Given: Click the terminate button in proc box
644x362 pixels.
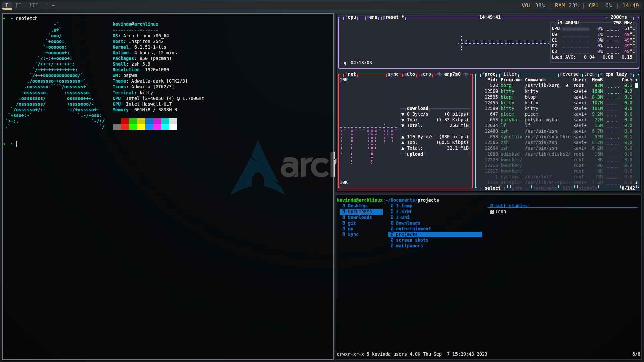Looking at the screenshot, I should (545, 188).
